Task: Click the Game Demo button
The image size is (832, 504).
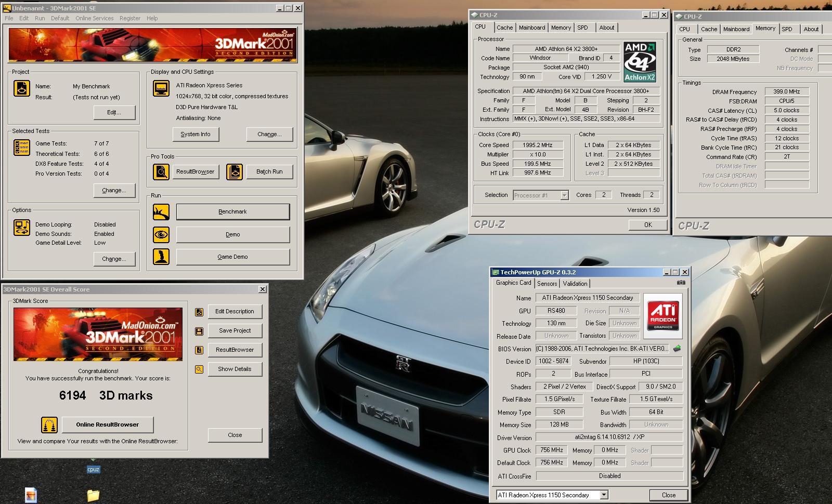Action: coord(232,257)
